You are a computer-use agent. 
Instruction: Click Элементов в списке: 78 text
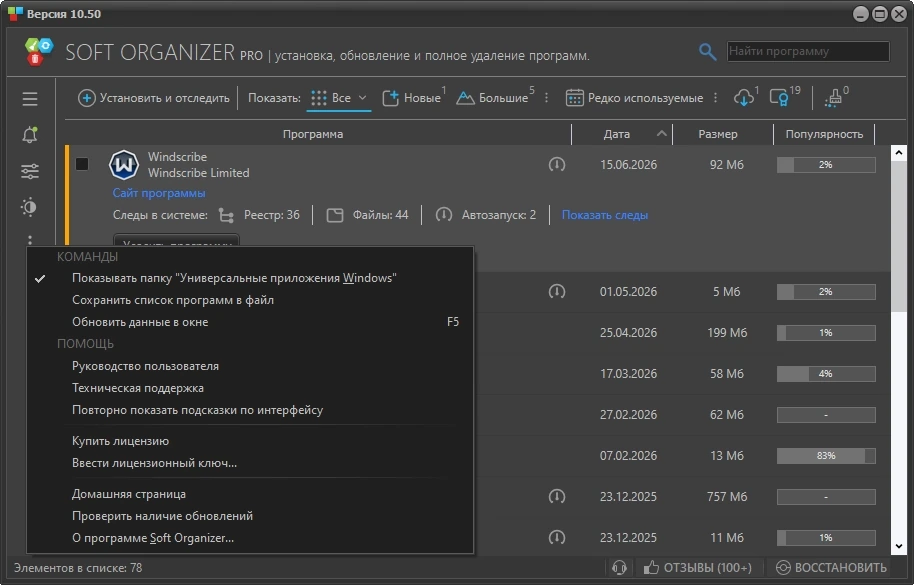pyautogui.click(x=78, y=568)
